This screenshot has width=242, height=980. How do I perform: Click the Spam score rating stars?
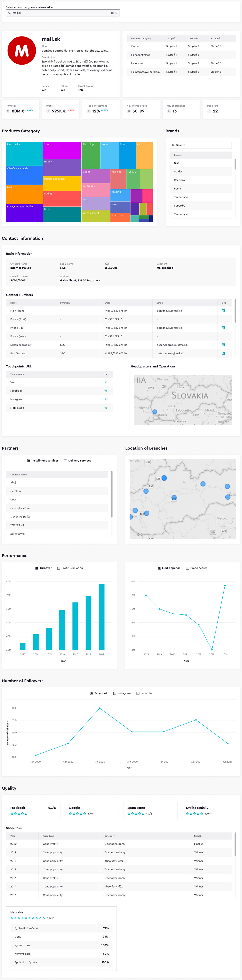tap(136, 814)
